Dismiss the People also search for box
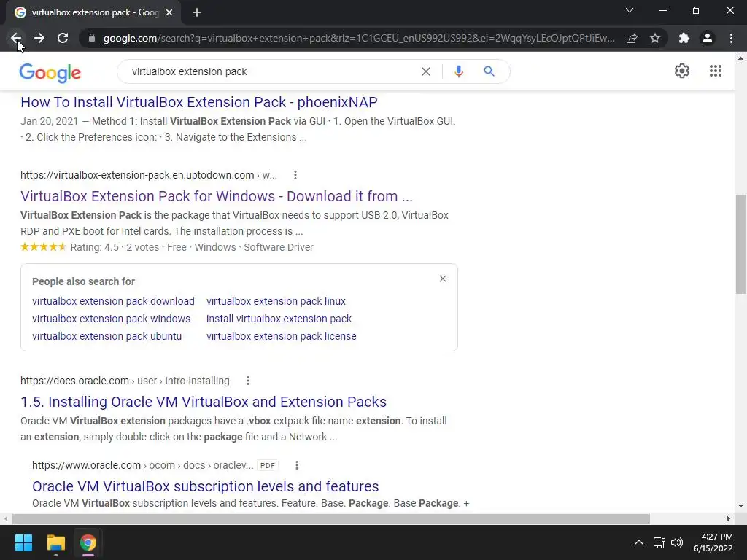 (443, 279)
